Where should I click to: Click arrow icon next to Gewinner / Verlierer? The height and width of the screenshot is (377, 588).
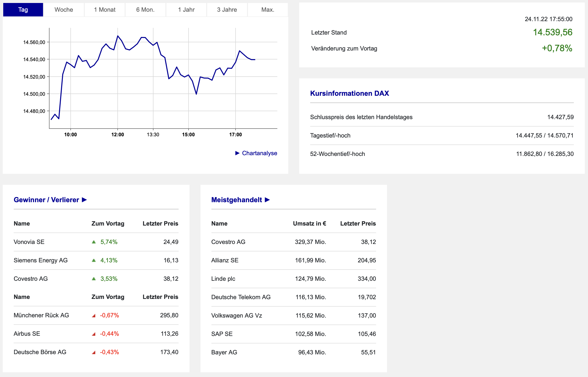pyautogui.click(x=85, y=200)
